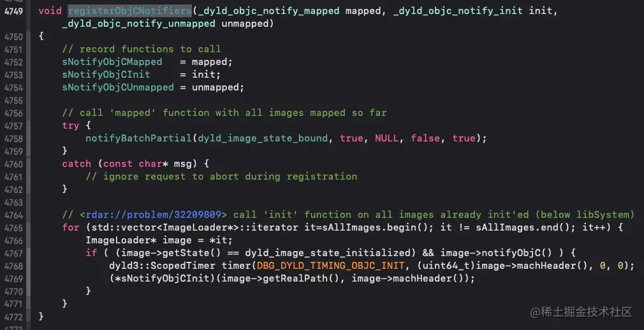The width and height of the screenshot is (644, 330).
Task: Click the _dyld_objc_notify_unmapped parameter type
Action: click(x=139, y=24)
